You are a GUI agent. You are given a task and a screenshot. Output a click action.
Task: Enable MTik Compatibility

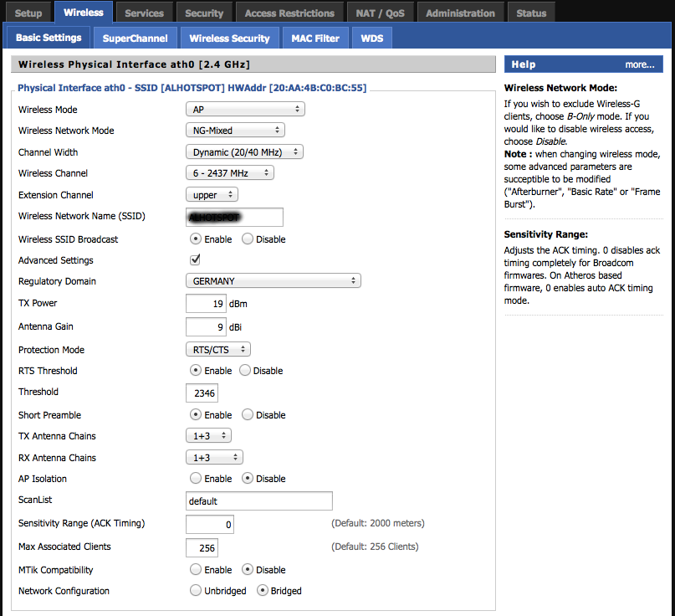(196, 570)
